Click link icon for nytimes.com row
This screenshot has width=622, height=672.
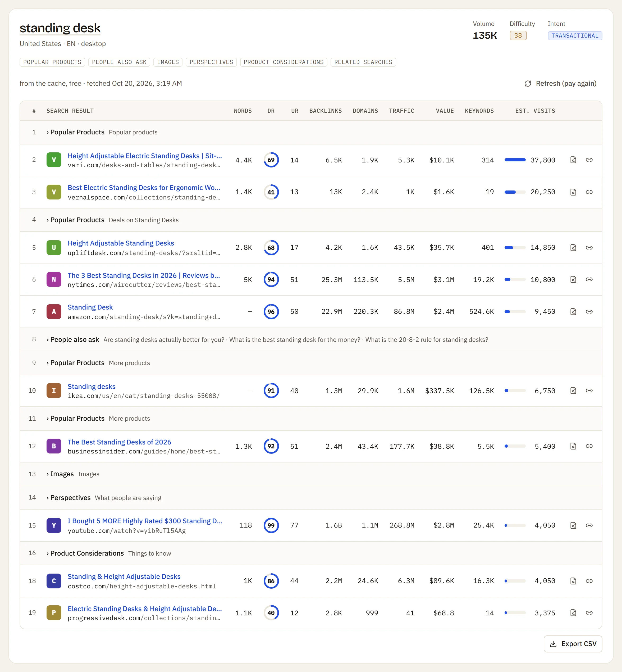589,279
